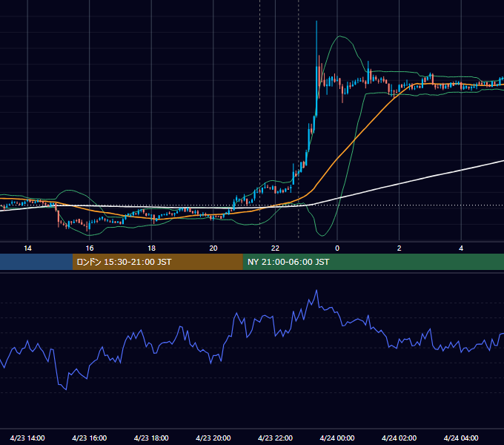
Task: Select the "4" hour axis label
Action: (x=461, y=248)
